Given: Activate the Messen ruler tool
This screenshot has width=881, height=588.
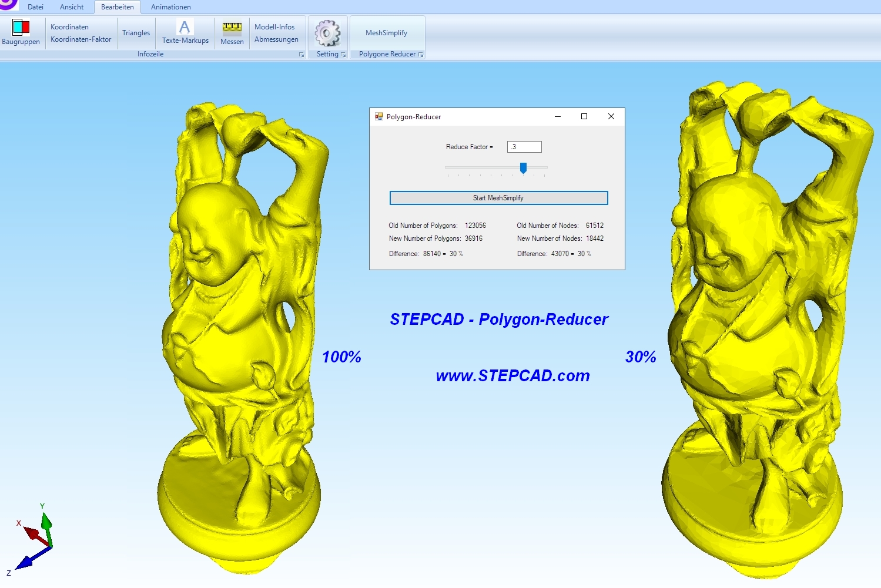Looking at the screenshot, I should [232, 28].
